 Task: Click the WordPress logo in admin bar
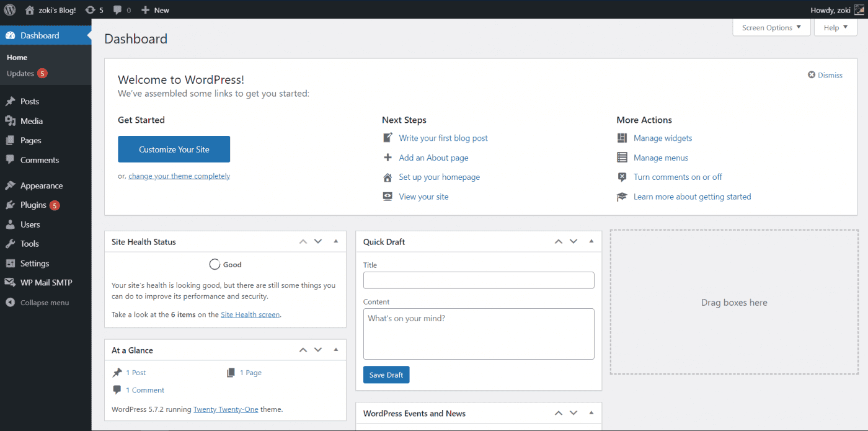10,10
